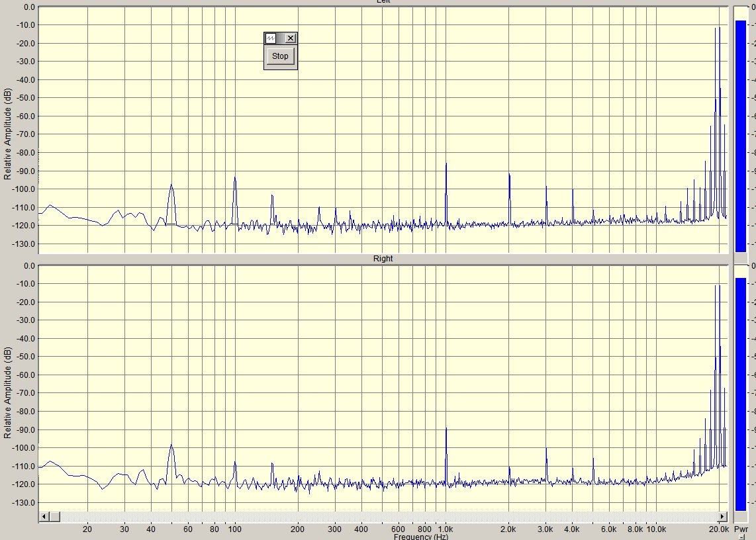Screen dimensions: 756x540
Task: Click the "6.0k" frequency axis tick label
Action: click(608, 529)
